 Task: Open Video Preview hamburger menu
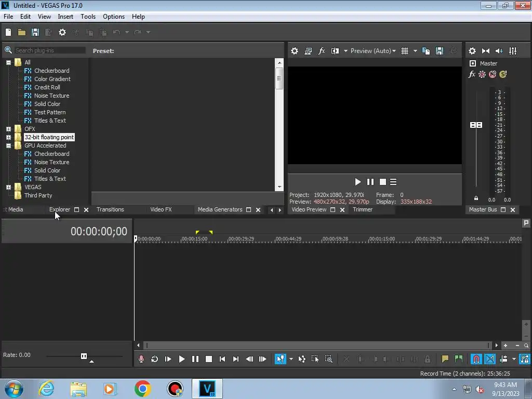(x=393, y=182)
